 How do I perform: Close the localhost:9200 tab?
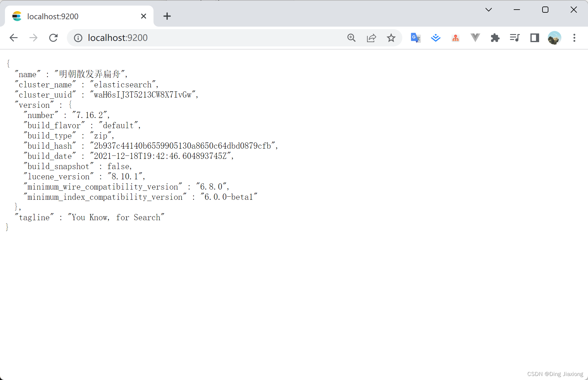pyautogui.click(x=144, y=16)
